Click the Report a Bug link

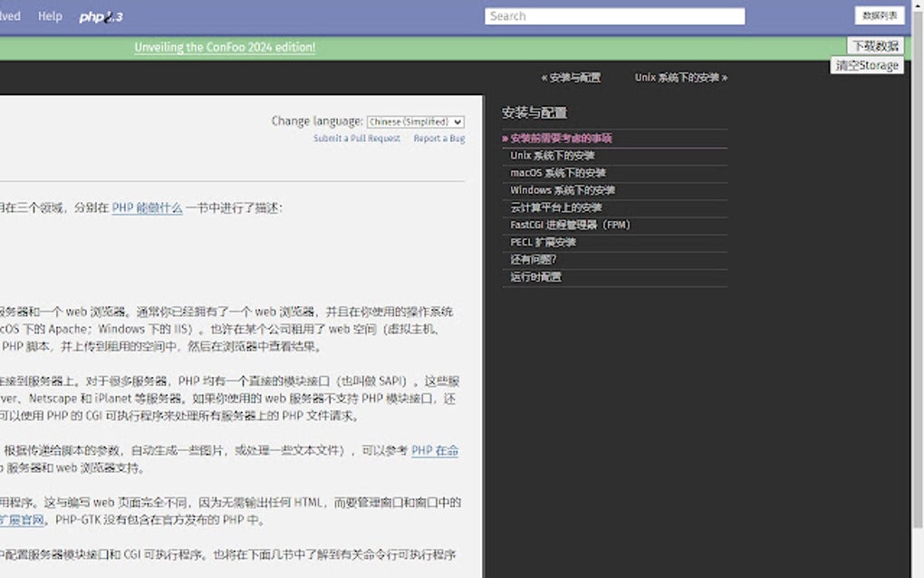[x=438, y=138]
